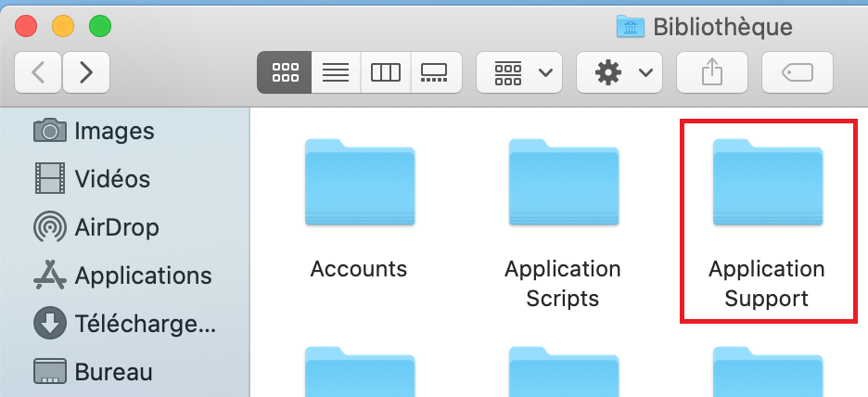Viewport: 868px width, 397px height.
Task: Click the Edit Tags toolbar button
Action: click(798, 72)
